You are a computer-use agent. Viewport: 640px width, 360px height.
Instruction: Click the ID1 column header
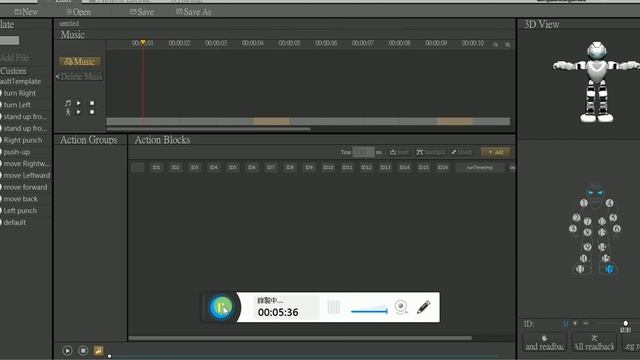coord(156,167)
